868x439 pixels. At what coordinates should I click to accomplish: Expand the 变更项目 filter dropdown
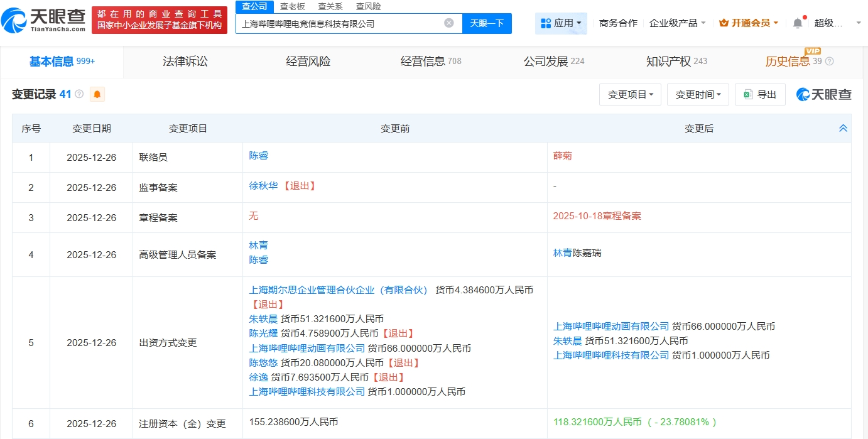pos(630,95)
